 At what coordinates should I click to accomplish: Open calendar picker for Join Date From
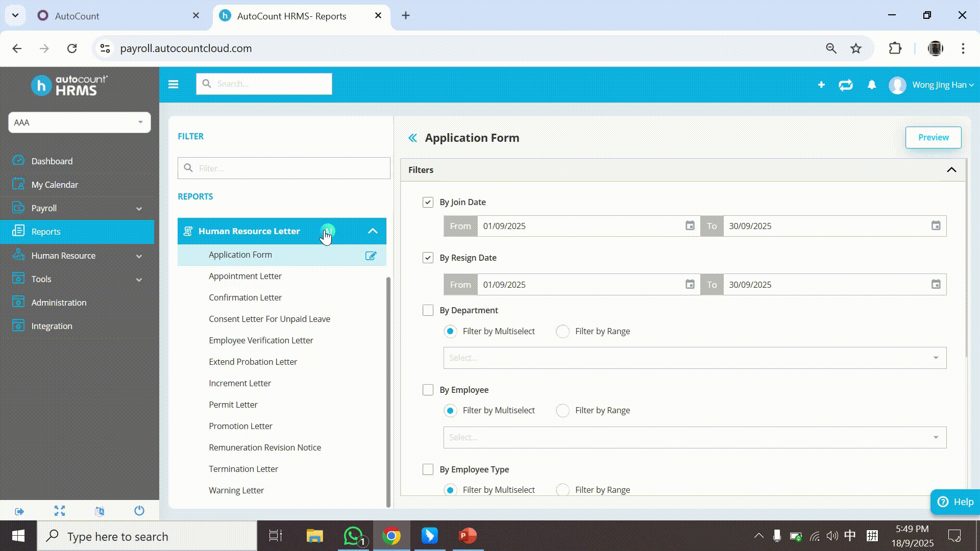(x=690, y=226)
